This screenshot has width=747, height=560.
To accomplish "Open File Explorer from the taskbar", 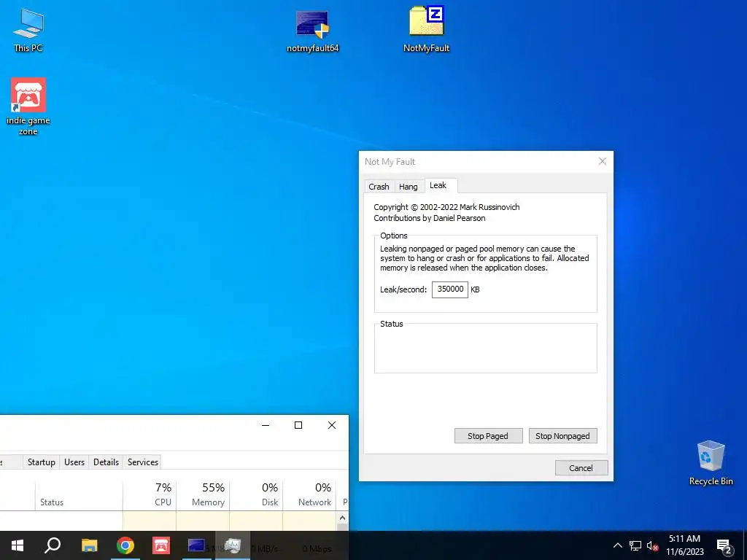I will pos(89,545).
